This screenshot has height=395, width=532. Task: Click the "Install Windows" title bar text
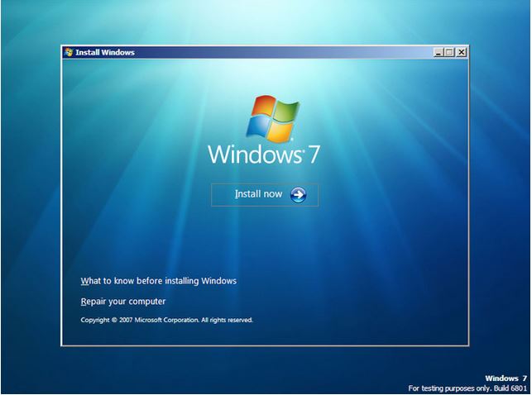pos(105,52)
